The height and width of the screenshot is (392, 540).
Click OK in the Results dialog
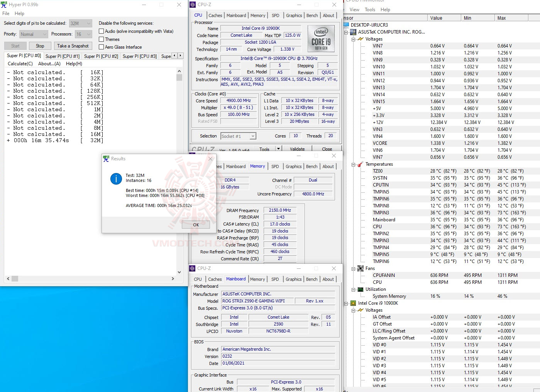click(196, 224)
